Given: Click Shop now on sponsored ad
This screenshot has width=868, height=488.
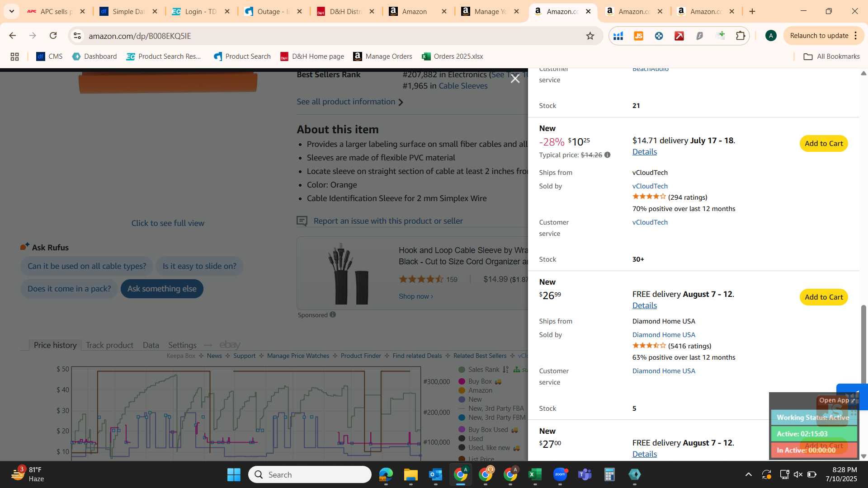Looking at the screenshot, I should pyautogui.click(x=415, y=296).
